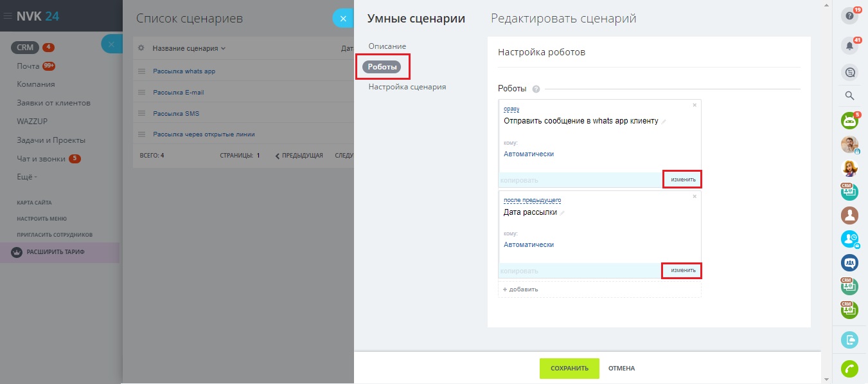Open the green robot chat icon
868x384 pixels.
pyautogui.click(x=849, y=120)
